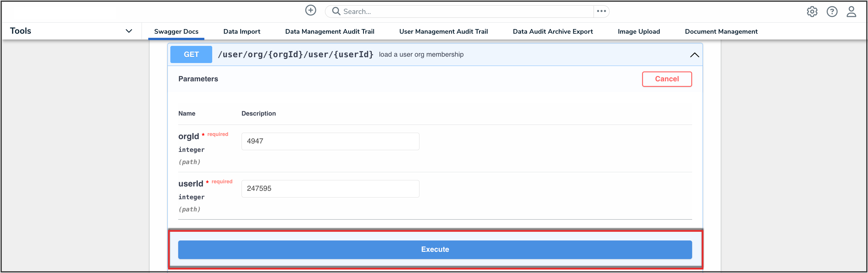
Task: Click the search magnifying glass icon
Action: tap(336, 11)
